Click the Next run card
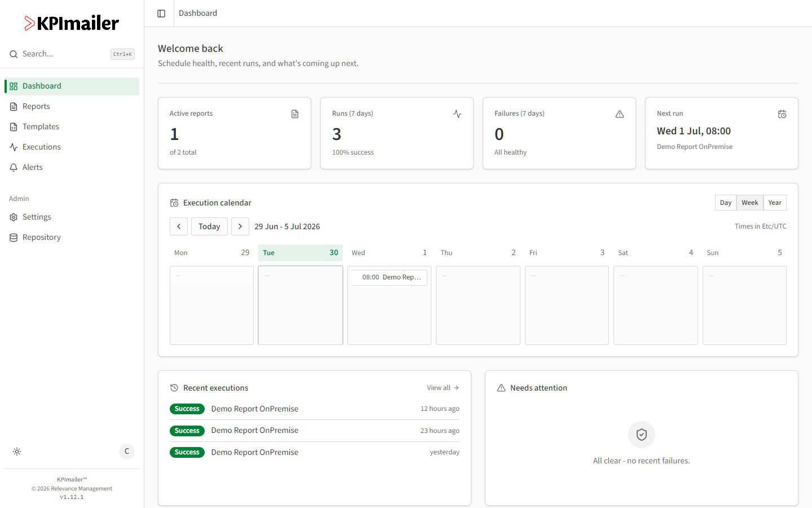Screen dimensions: 812x508 [722, 133]
